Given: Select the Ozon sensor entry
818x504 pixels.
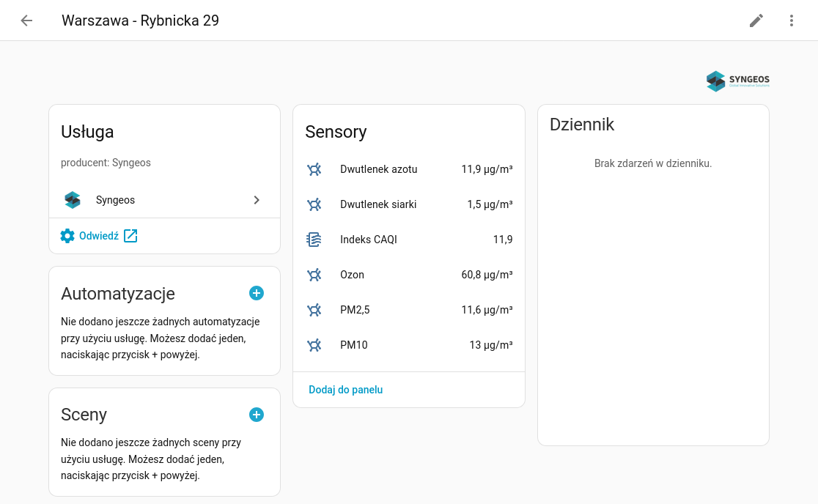Looking at the screenshot, I should tap(352, 275).
